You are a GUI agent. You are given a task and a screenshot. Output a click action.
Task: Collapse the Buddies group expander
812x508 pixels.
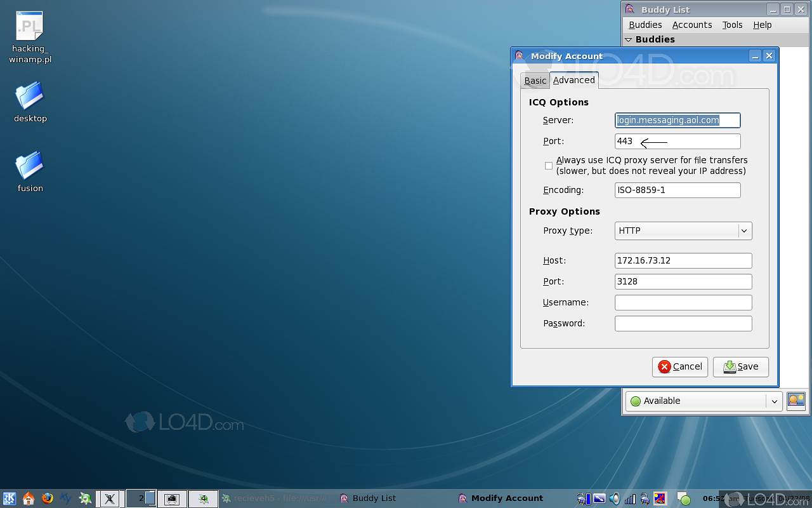629,39
